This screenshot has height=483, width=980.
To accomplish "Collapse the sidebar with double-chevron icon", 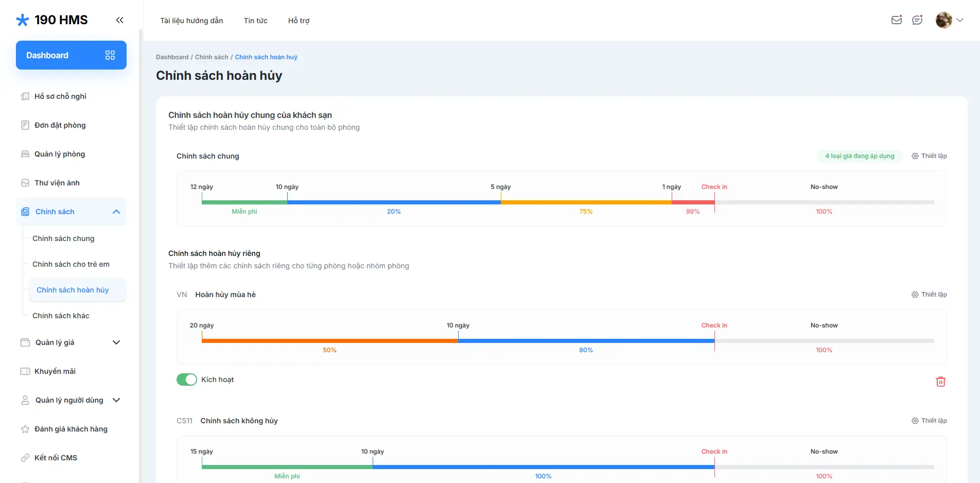I will pos(119,20).
